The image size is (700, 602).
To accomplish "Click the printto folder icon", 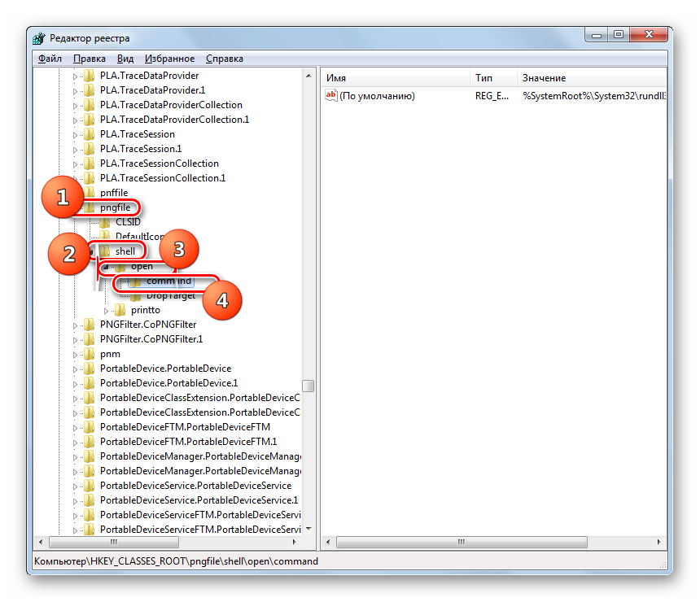I will [x=120, y=310].
